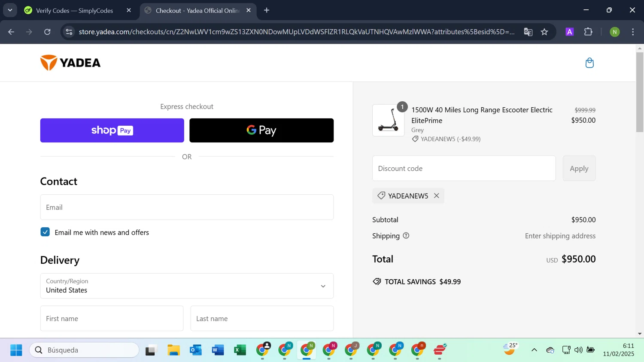
Task: Close the Verify Codes SimplyCodes tab
Action: click(129, 10)
